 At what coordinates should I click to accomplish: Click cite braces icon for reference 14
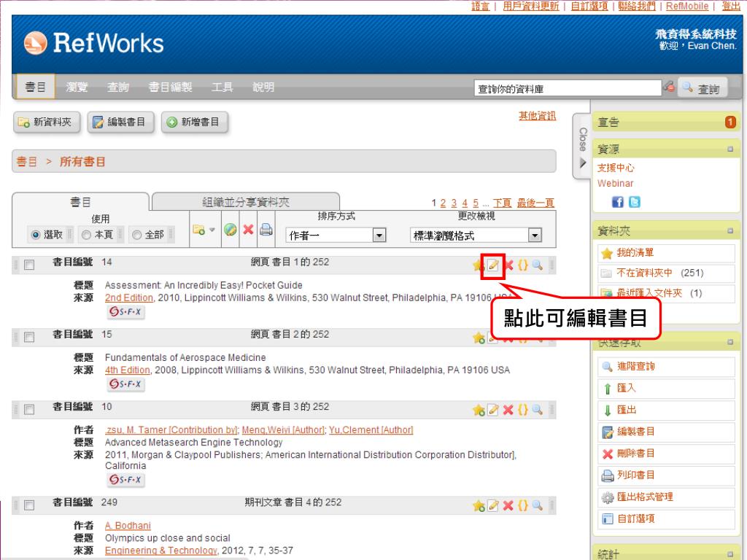pyautogui.click(x=523, y=265)
